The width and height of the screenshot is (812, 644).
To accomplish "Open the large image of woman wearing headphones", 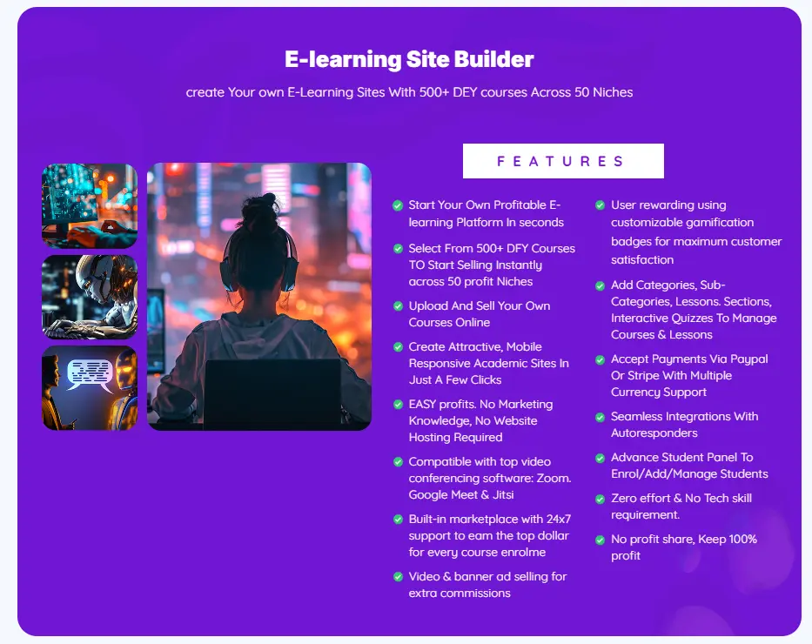I will pyautogui.click(x=258, y=297).
